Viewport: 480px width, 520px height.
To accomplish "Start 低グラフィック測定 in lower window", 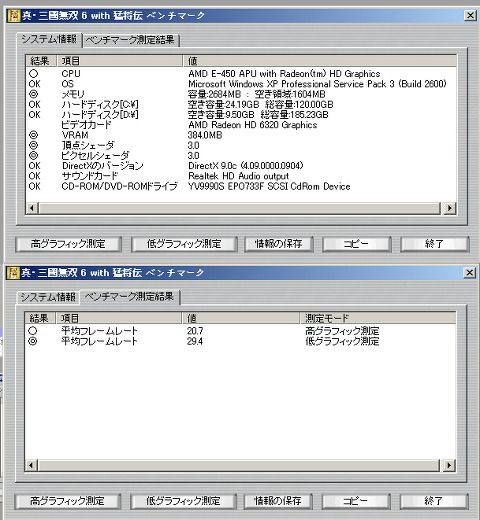I will 183,501.
